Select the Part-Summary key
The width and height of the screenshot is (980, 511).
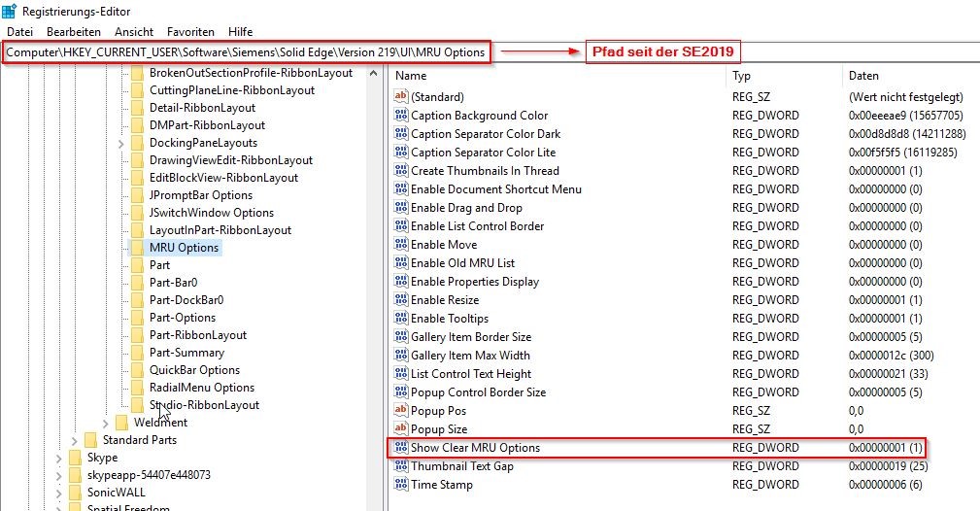(186, 353)
